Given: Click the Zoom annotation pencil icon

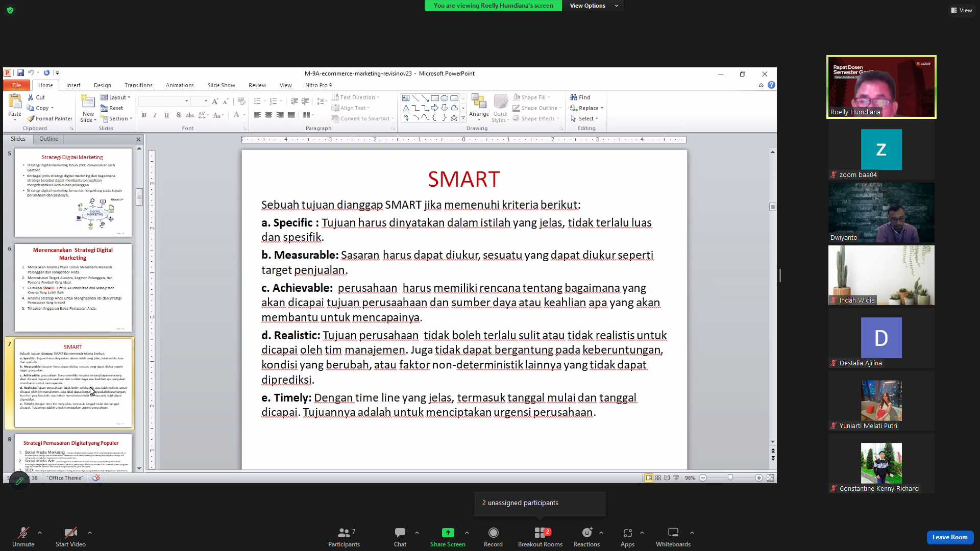Looking at the screenshot, I should [x=19, y=481].
